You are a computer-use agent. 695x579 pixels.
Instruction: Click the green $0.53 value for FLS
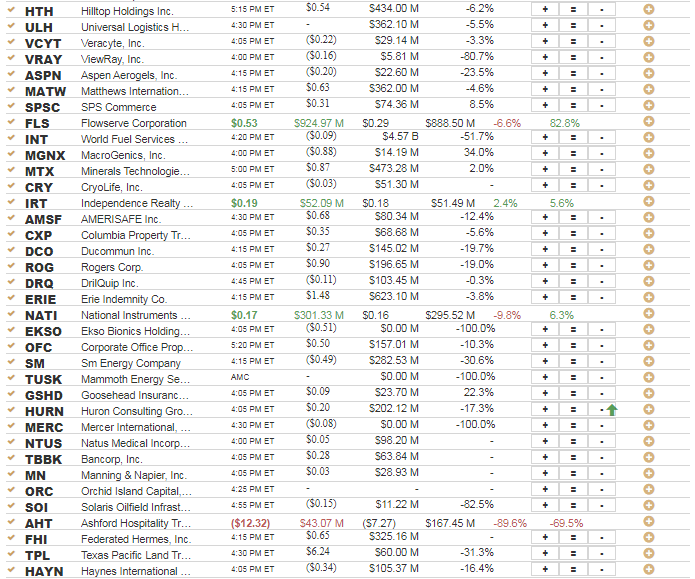click(244, 123)
